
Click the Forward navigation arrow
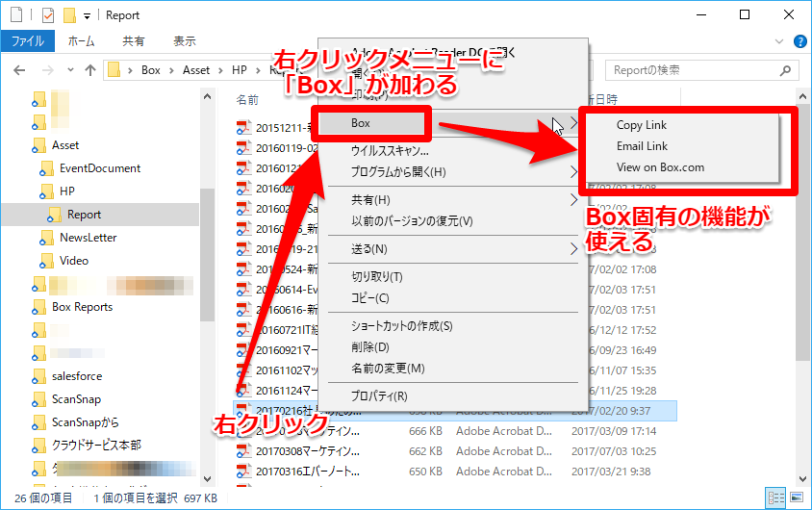pos(48,70)
